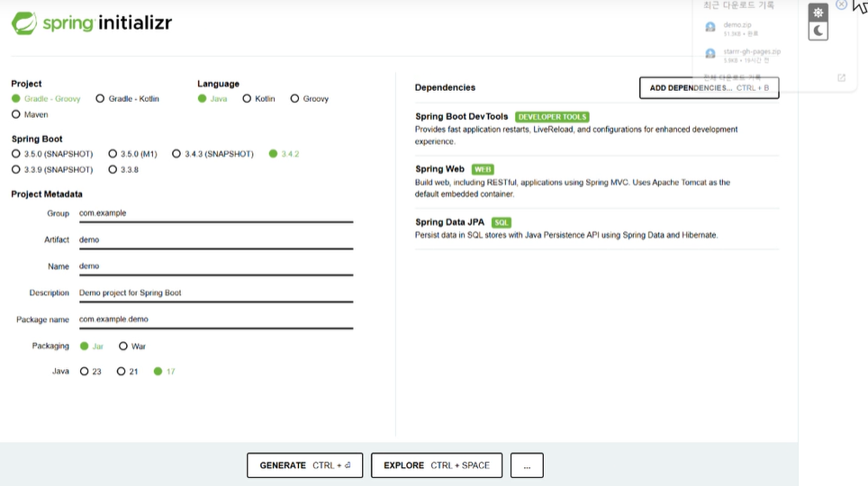The image size is (868, 486).
Task: Edit the Package name field
Action: (216, 319)
